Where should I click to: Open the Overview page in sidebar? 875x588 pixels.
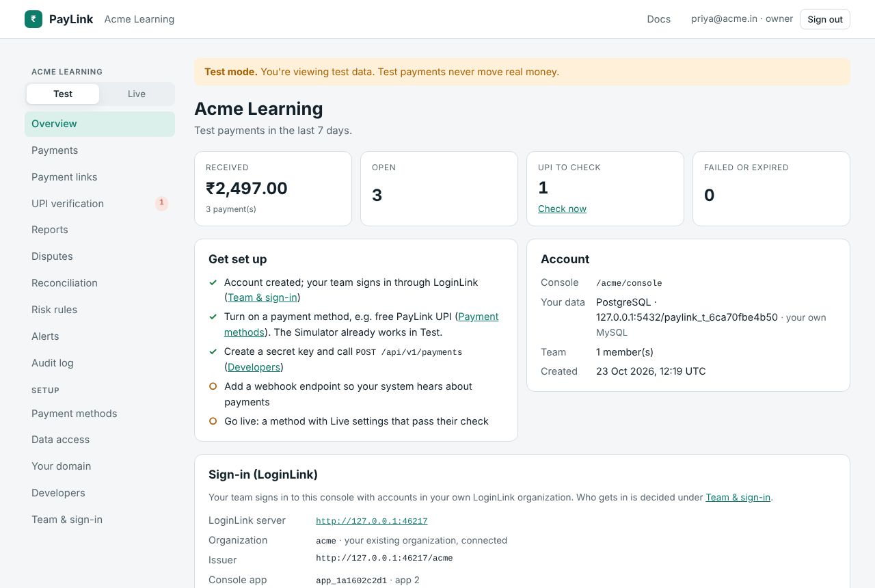click(100, 124)
